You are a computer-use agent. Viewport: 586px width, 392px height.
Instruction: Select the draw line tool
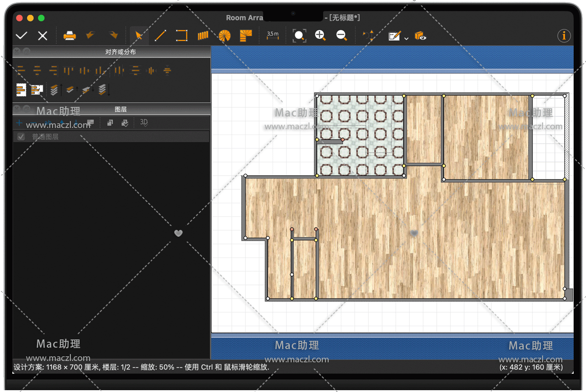[160, 36]
